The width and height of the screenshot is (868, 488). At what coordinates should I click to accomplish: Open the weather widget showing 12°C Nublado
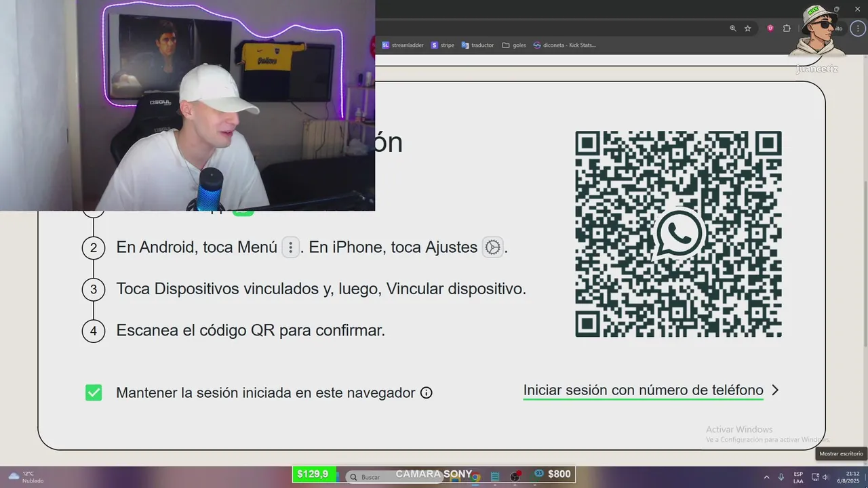click(x=26, y=477)
